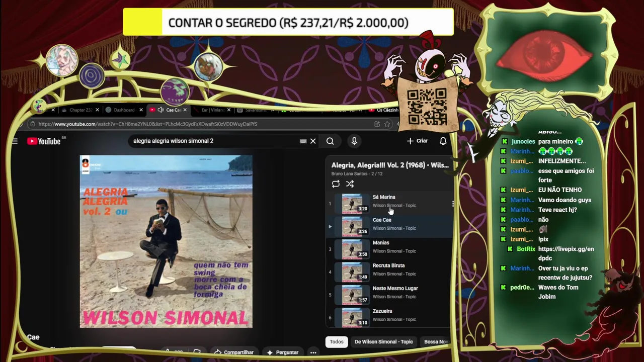This screenshot has height=362, width=644.
Task: Bookmark the page with the star icon
Action: coord(387,124)
